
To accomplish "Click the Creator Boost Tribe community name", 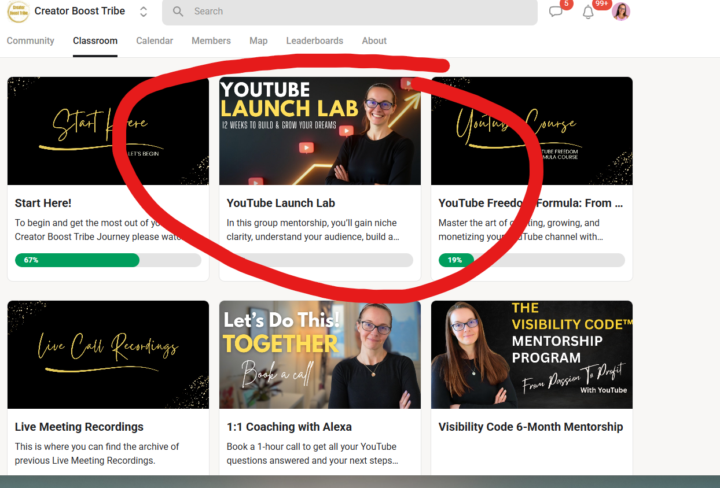I will (x=79, y=11).
